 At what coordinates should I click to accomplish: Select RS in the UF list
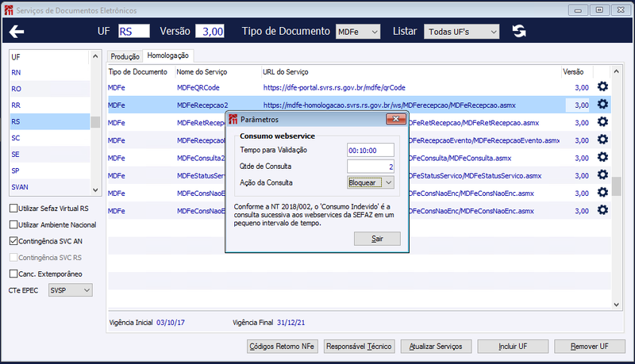50,122
